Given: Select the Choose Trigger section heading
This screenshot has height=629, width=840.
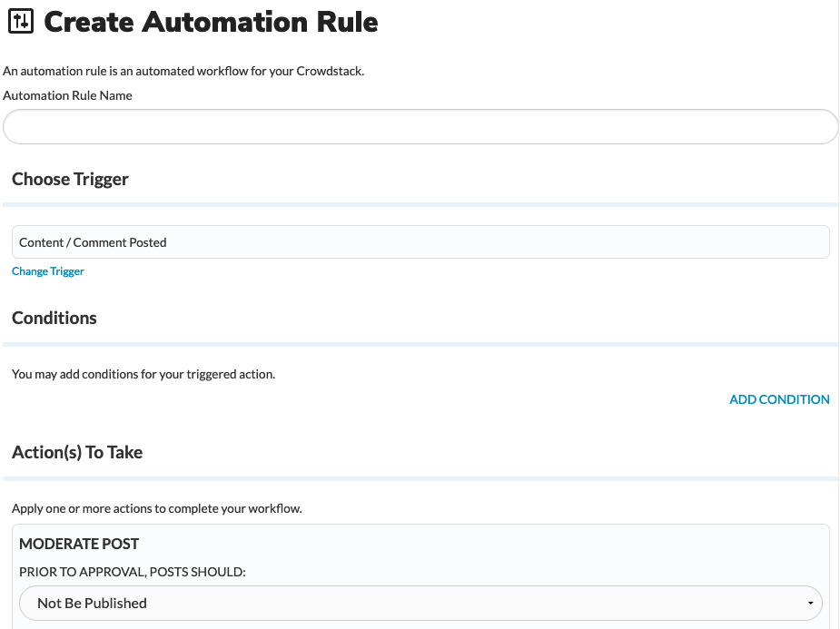Looking at the screenshot, I should (x=70, y=179).
